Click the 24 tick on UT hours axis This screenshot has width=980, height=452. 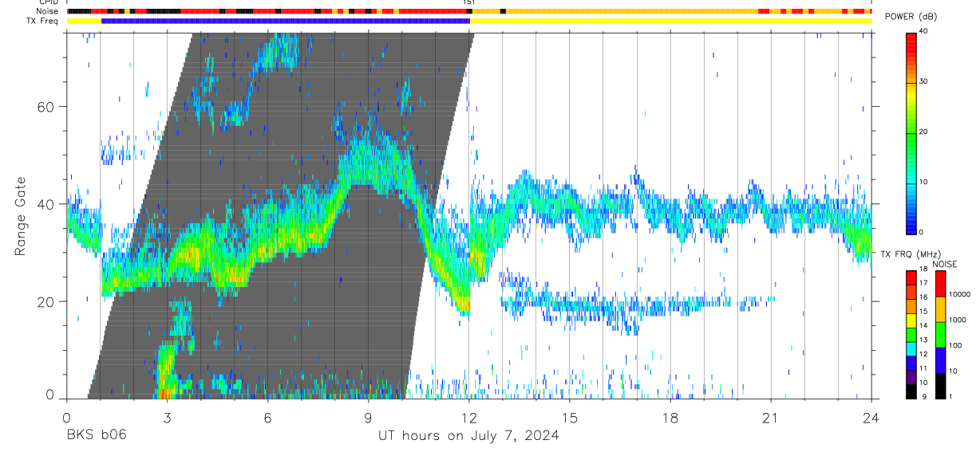tap(871, 418)
